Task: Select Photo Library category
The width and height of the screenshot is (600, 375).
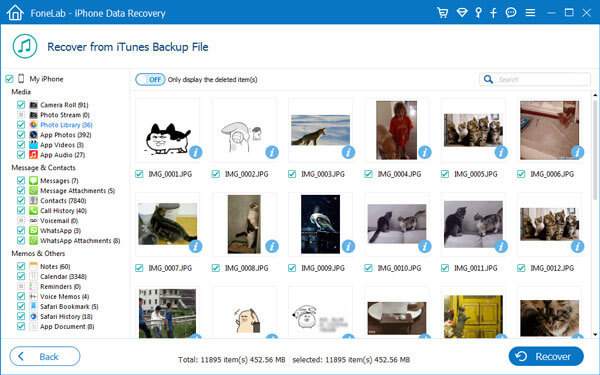Action: point(66,125)
